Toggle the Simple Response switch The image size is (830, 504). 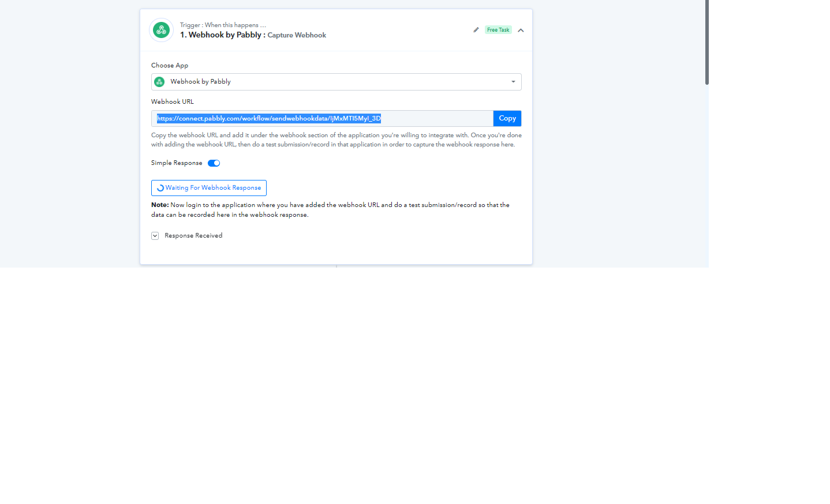pos(214,163)
